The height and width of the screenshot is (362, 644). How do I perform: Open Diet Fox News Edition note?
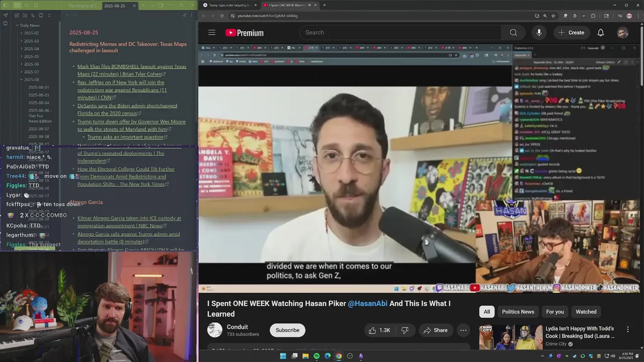tap(40, 116)
